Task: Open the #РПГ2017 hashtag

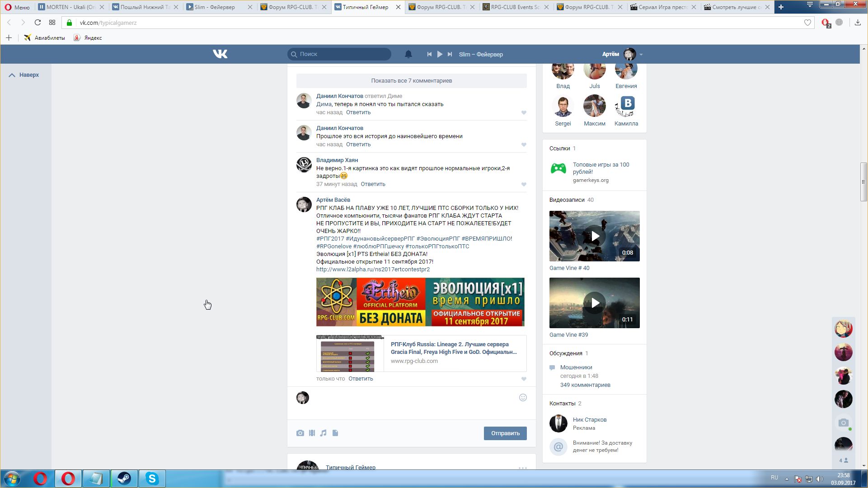Action: point(330,239)
